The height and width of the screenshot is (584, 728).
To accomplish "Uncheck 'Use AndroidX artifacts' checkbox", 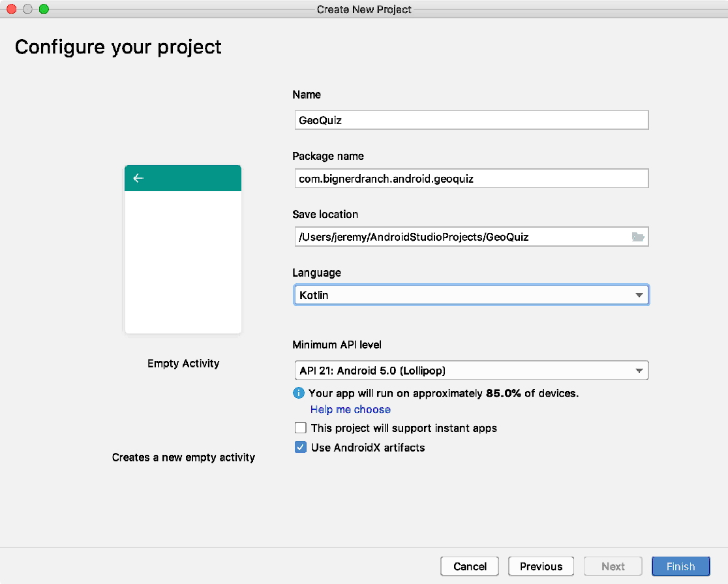I will point(300,448).
